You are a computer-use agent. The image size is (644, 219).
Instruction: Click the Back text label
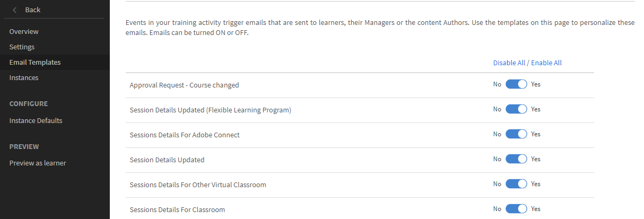pyautogui.click(x=33, y=10)
